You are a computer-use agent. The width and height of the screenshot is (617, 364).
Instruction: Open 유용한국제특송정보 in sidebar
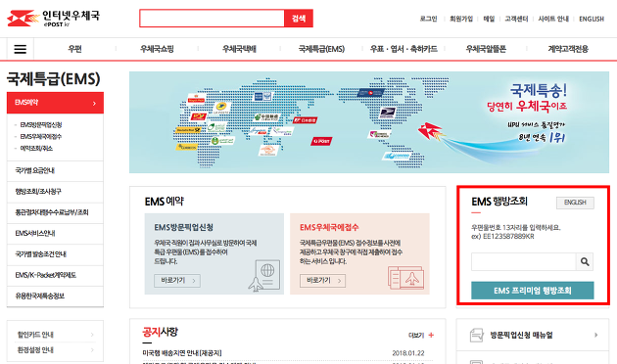pyautogui.click(x=55, y=296)
